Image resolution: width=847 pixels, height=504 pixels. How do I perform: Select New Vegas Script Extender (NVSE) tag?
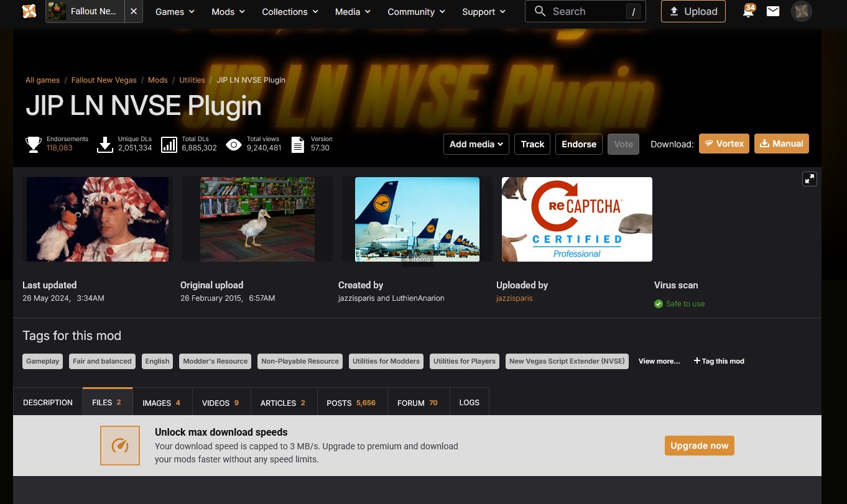[x=567, y=361]
